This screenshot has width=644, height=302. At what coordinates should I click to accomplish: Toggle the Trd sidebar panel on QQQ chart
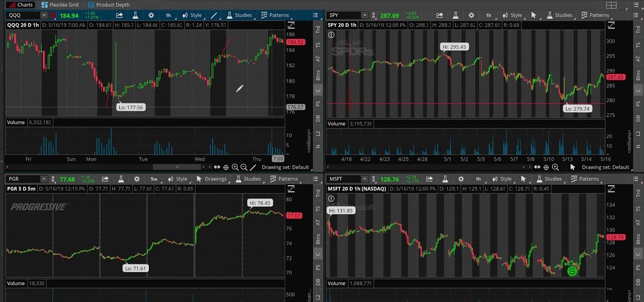coord(318,29)
